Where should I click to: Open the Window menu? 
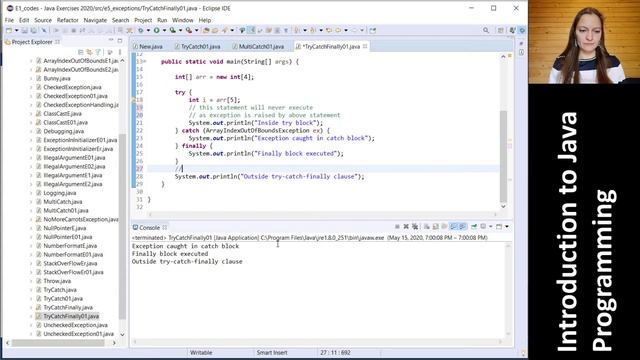click(x=182, y=20)
